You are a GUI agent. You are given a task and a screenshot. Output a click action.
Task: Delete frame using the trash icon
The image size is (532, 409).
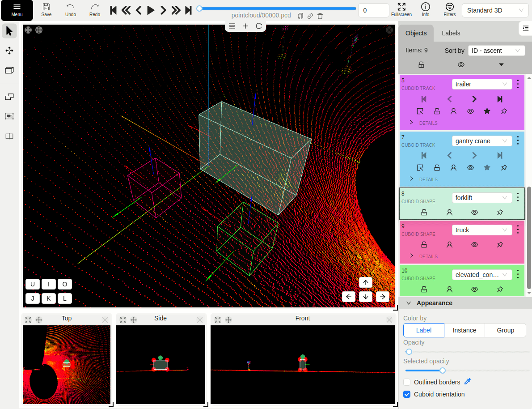click(x=320, y=16)
